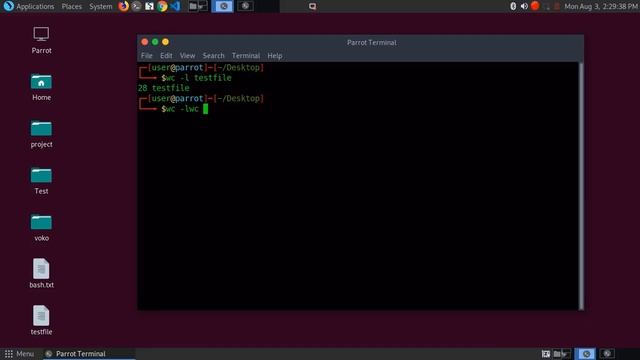Image resolution: width=640 pixels, height=360 pixels.
Task: Close the Parrot Terminal window
Action: tap(144, 42)
